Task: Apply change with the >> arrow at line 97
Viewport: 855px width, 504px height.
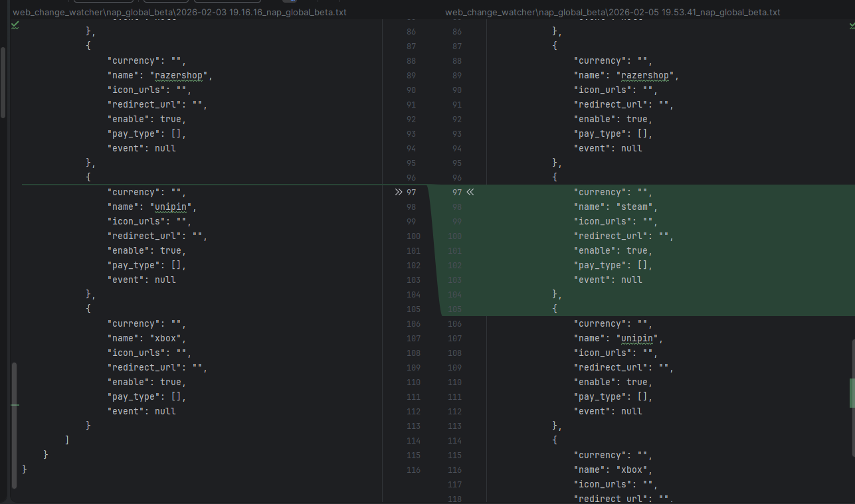Action: [399, 192]
